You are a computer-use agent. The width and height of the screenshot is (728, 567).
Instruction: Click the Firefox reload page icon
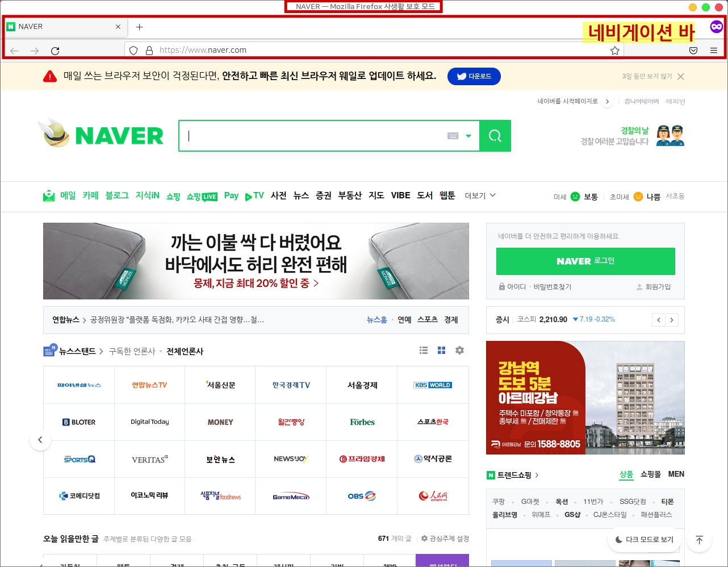click(x=55, y=51)
